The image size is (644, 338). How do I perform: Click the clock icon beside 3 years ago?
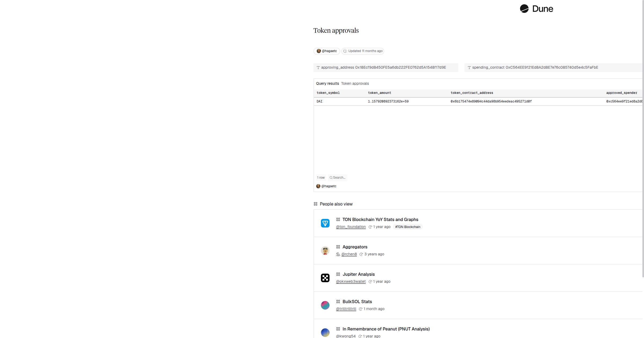[362, 254]
